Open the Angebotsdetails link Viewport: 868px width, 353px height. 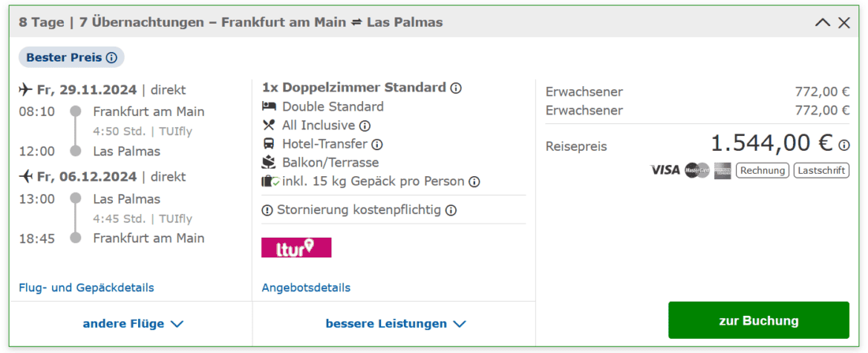tap(306, 287)
